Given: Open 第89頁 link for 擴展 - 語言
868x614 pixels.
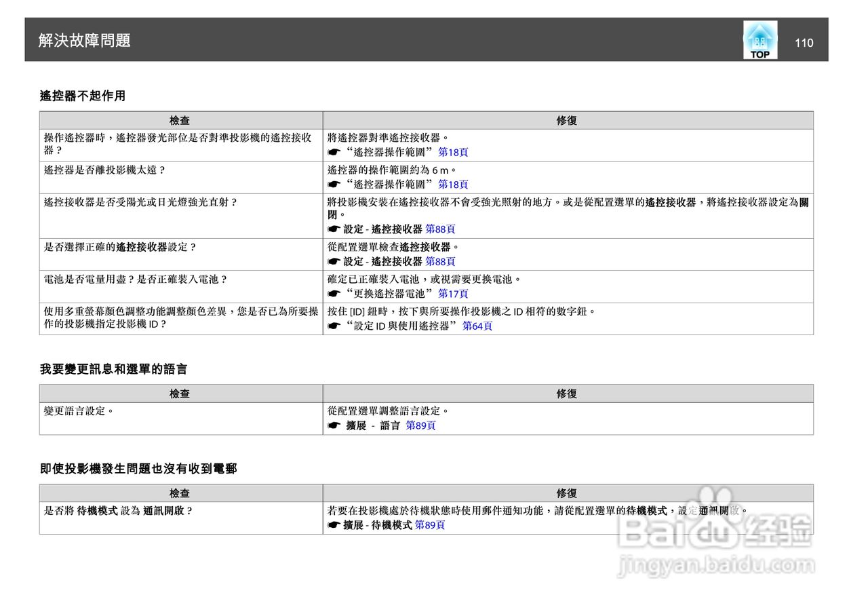Looking at the screenshot, I should [420, 425].
